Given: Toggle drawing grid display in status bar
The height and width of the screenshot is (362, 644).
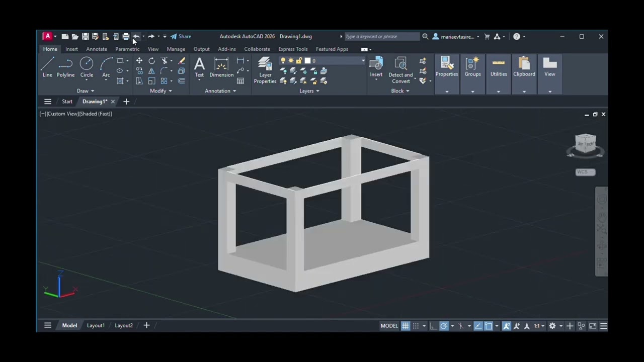Looking at the screenshot, I should 405,326.
